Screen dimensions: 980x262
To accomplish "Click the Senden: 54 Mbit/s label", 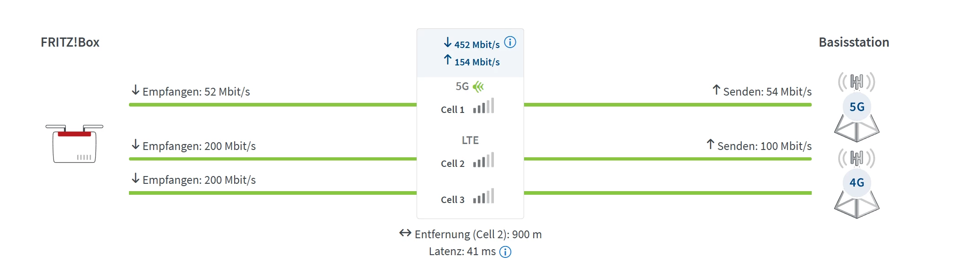I will pos(767,92).
